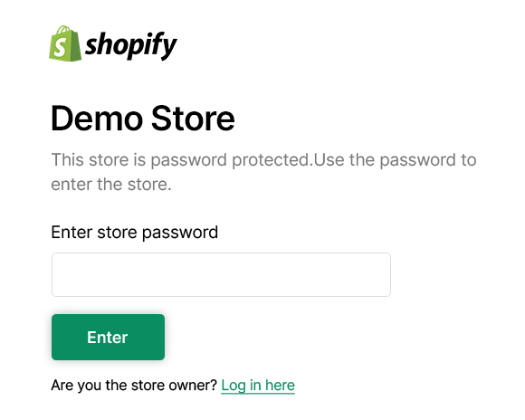The width and height of the screenshot is (525, 420).
Task: Click the bag handle of the Shopify logo
Action: tap(64, 30)
